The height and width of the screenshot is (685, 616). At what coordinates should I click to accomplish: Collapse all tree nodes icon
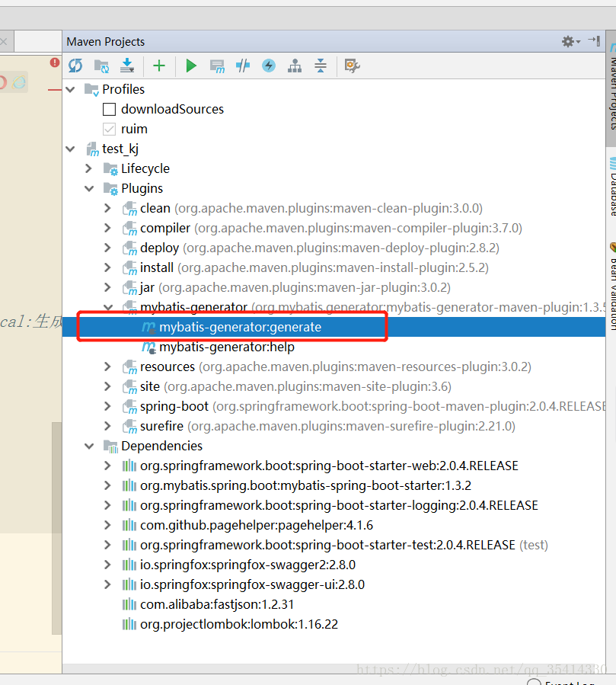321,66
